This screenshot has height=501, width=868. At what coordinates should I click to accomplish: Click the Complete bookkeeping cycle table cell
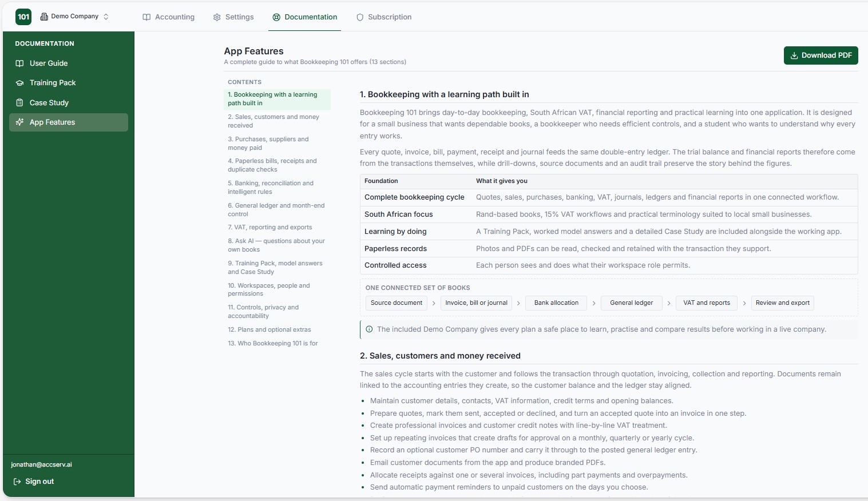pyautogui.click(x=414, y=197)
